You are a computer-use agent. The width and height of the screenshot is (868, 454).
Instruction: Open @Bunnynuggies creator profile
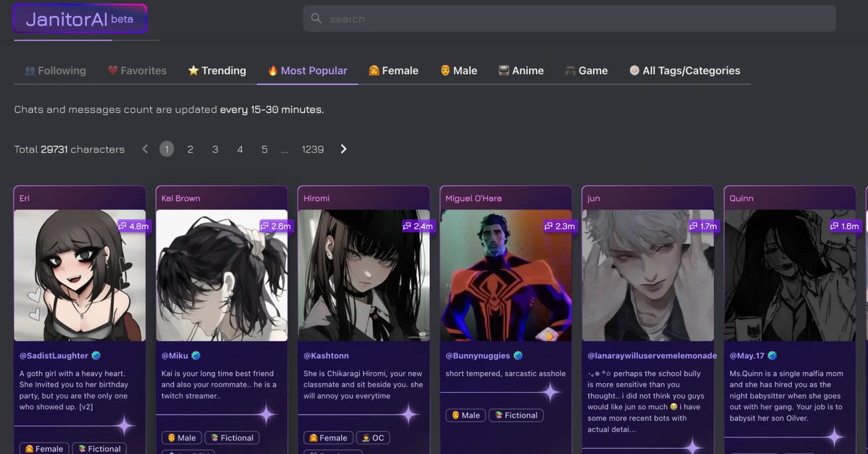[477, 356]
